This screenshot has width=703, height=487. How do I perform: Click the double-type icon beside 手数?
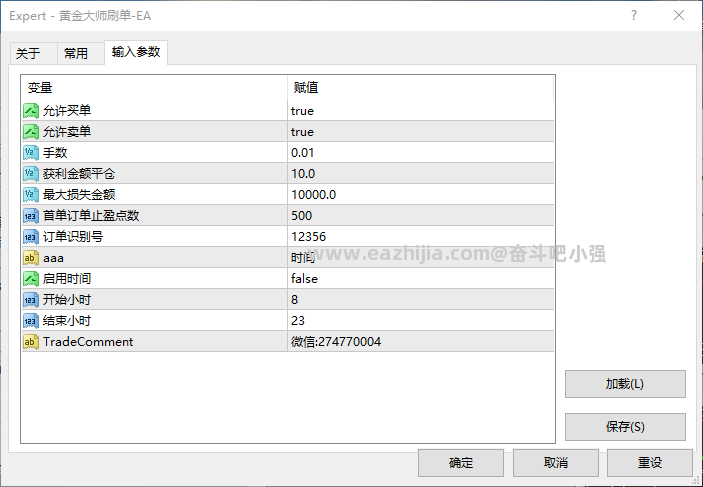(x=31, y=153)
